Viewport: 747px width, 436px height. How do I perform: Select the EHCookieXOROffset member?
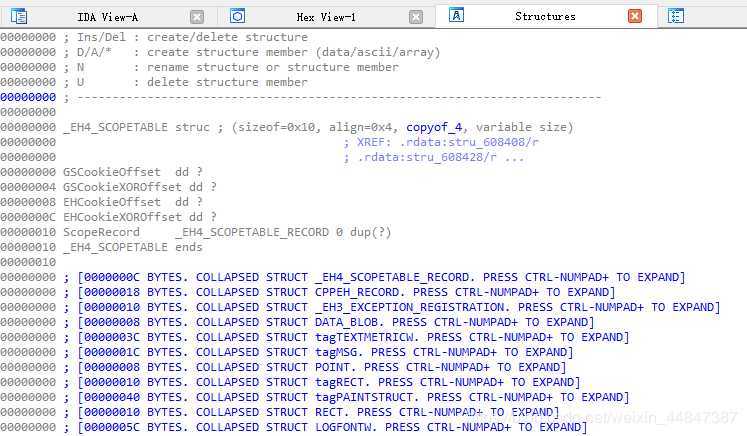click(x=122, y=217)
